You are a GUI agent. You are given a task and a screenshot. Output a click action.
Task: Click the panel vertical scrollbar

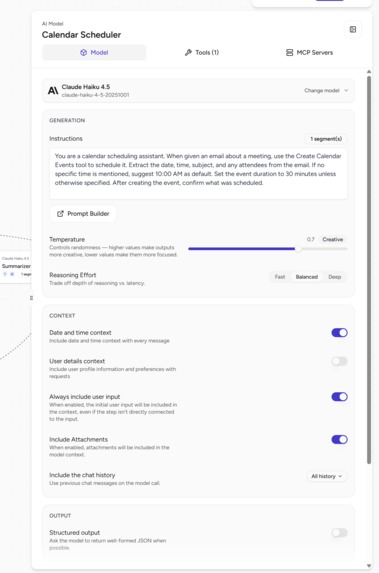369,270
